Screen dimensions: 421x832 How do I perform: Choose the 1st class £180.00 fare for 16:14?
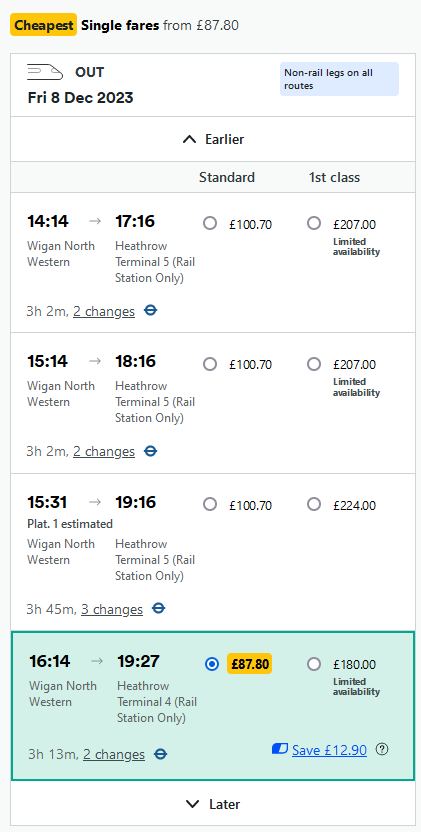pyautogui.click(x=314, y=664)
